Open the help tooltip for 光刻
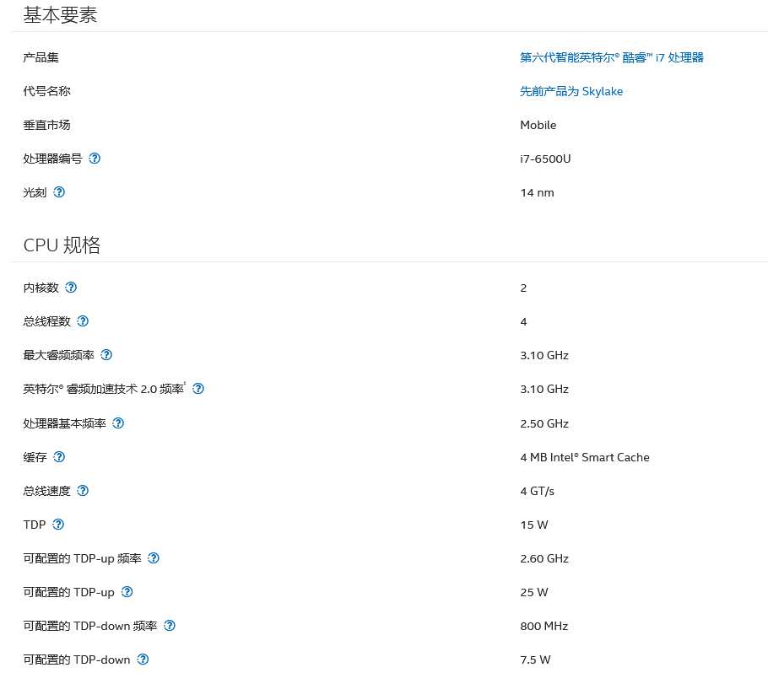Image resolution: width=768 pixels, height=700 pixels. (x=59, y=192)
